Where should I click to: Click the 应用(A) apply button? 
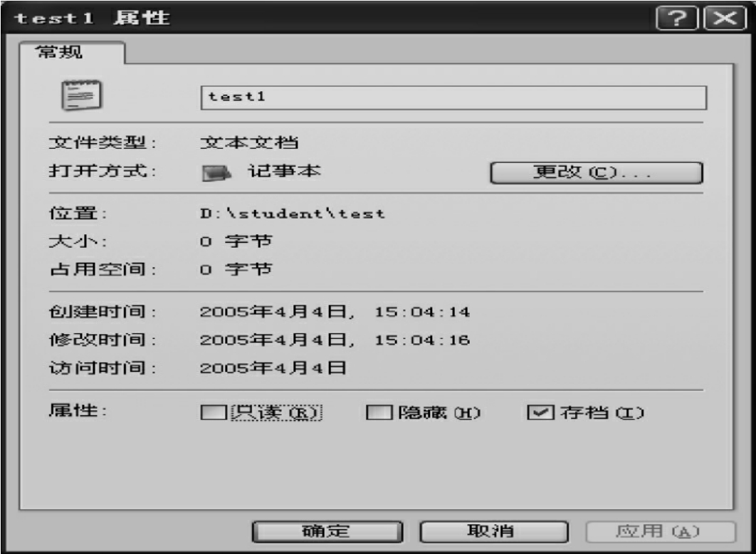[x=661, y=531]
